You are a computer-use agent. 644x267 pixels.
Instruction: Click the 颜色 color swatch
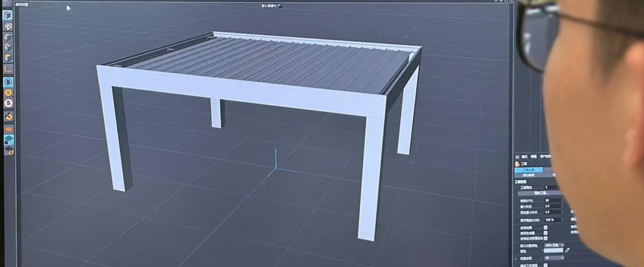553,250
